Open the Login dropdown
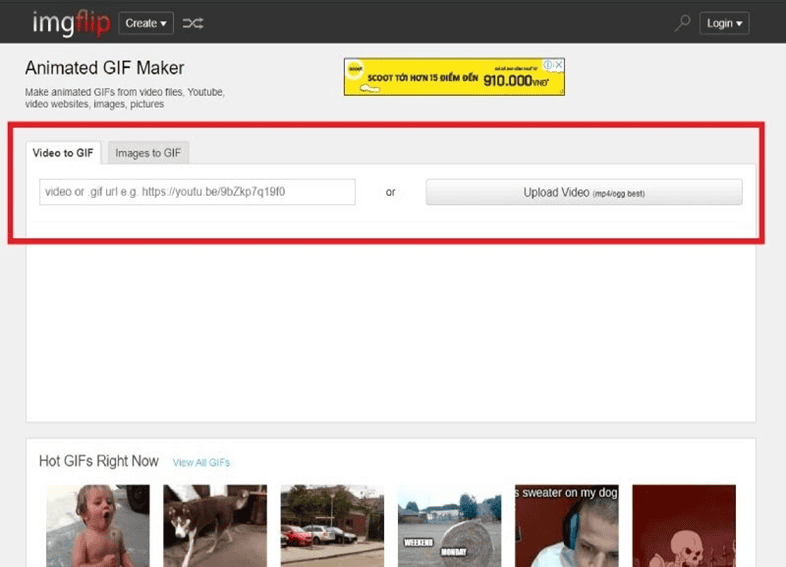Image resolution: width=786 pixels, height=567 pixels. [x=725, y=23]
